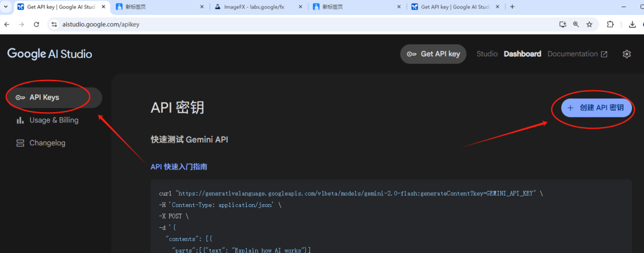Close the ImageFX tab
The image size is (644, 253).
300,7
